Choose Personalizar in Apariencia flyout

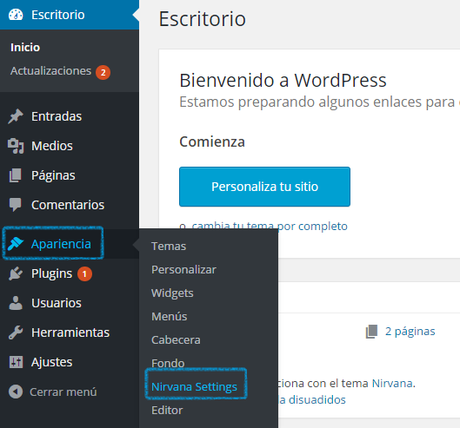coord(184,270)
